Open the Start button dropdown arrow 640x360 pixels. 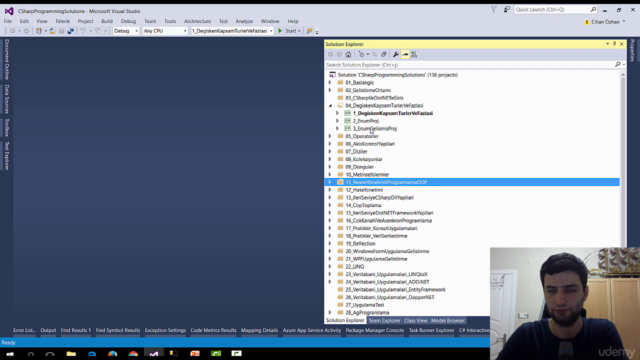point(299,31)
